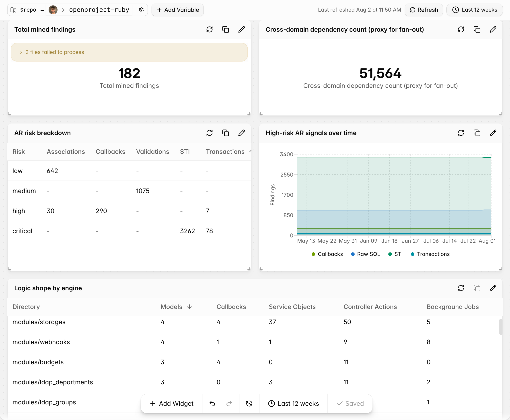Viewport: 510px width, 420px height.
Task: Sort by Controller Actions column header
Action: [370, 307]
